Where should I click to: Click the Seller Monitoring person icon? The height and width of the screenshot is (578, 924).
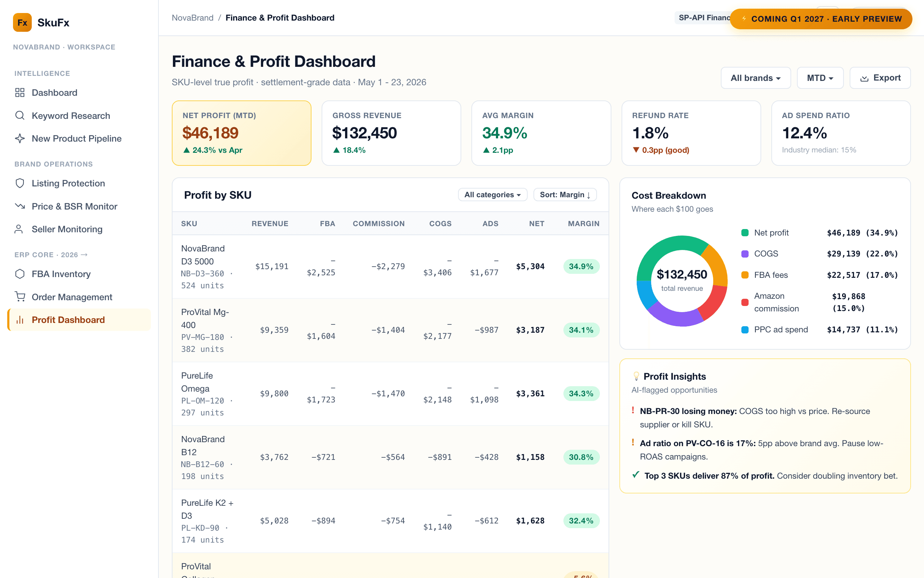(19, 229)
